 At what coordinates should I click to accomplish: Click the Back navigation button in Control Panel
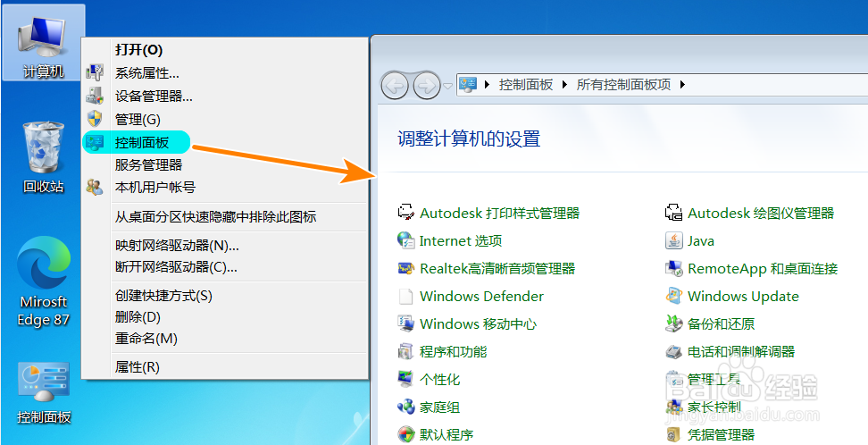coord(394,86)
